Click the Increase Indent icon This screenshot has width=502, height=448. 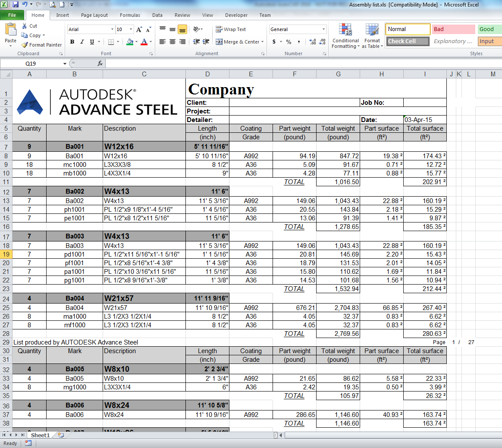206,41
